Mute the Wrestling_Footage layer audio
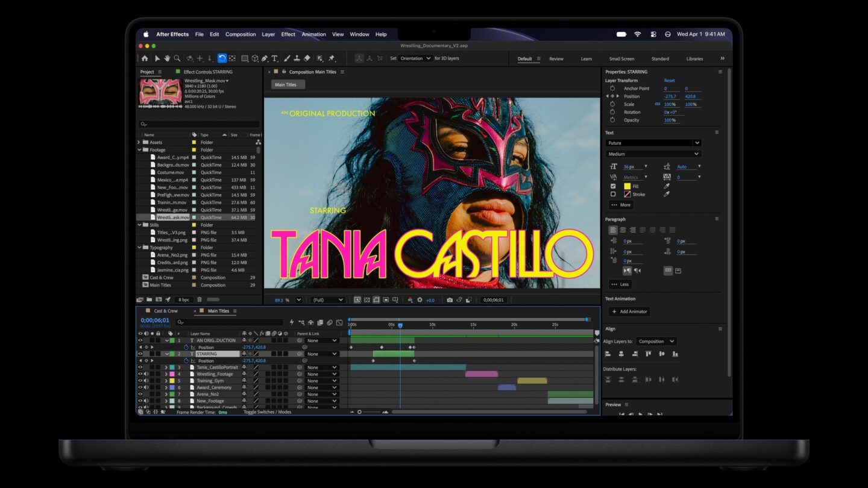The image size is (868, 488). coord(146,374)
